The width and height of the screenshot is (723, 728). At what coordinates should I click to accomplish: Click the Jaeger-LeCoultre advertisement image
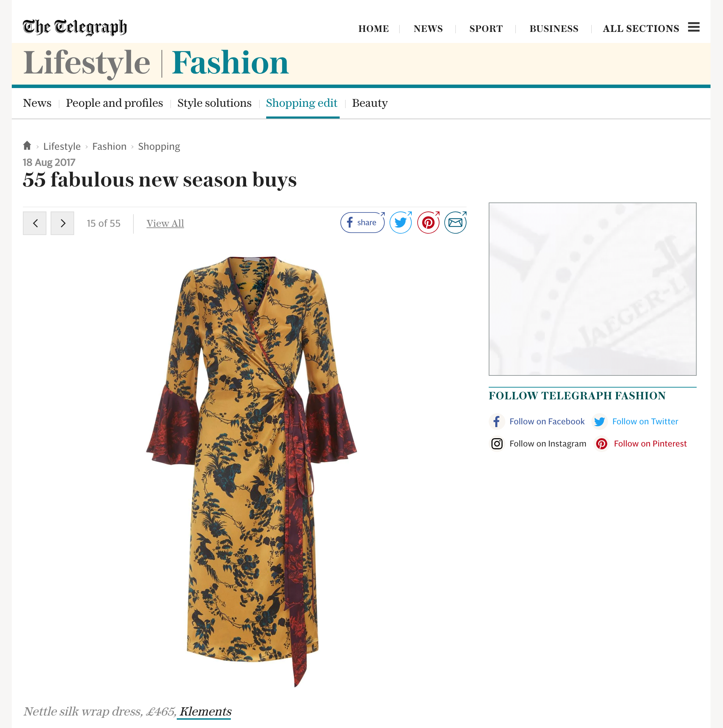[592, 289]
